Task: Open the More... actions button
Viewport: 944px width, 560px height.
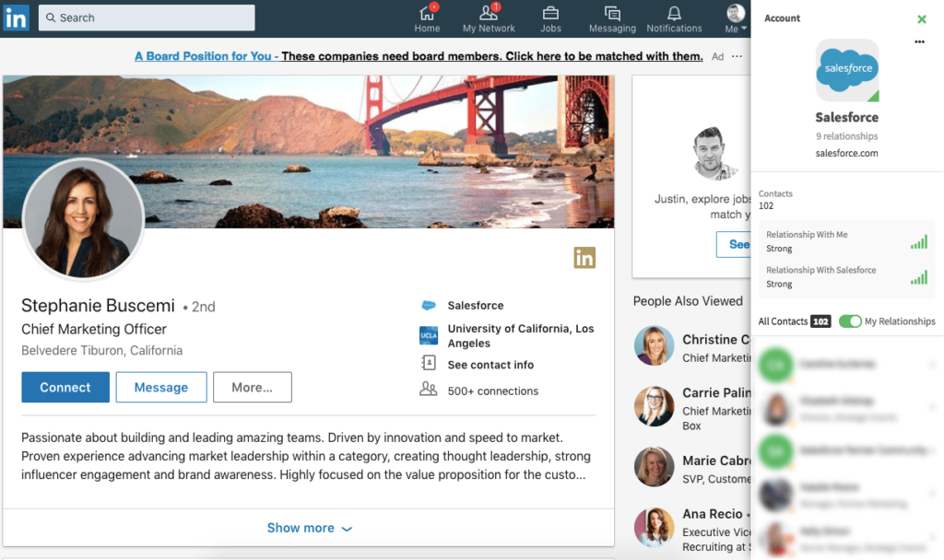Action: pos(253,387)
